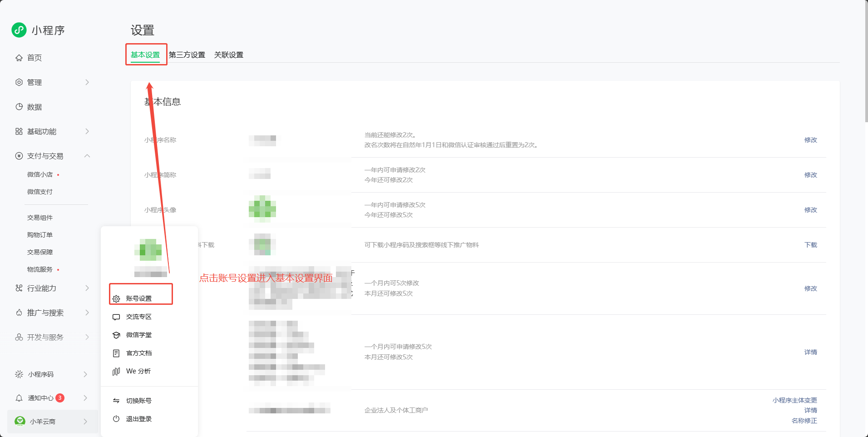
Task: Click the 切换账号 swap arrows icon
Action: [x=116, y=401]
